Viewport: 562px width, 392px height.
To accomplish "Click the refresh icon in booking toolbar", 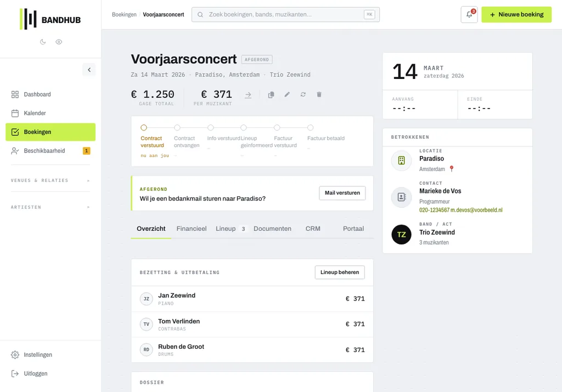I will [x=303, y=94].
